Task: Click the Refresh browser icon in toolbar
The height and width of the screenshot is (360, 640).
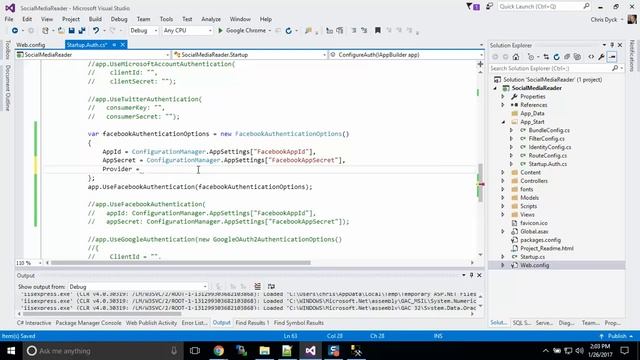Action: 289,31
